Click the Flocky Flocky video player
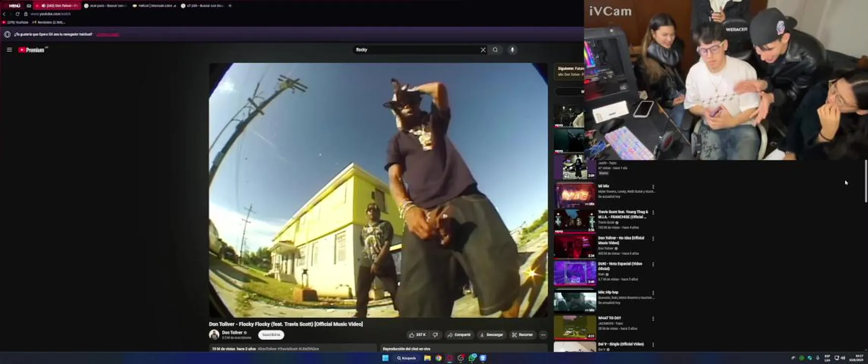The height and width of the screenshot is (364, 868). pos(378,190)
